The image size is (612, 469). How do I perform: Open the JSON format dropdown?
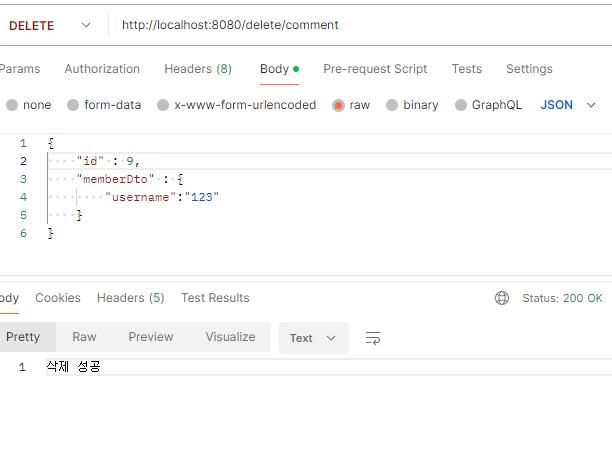568,105
